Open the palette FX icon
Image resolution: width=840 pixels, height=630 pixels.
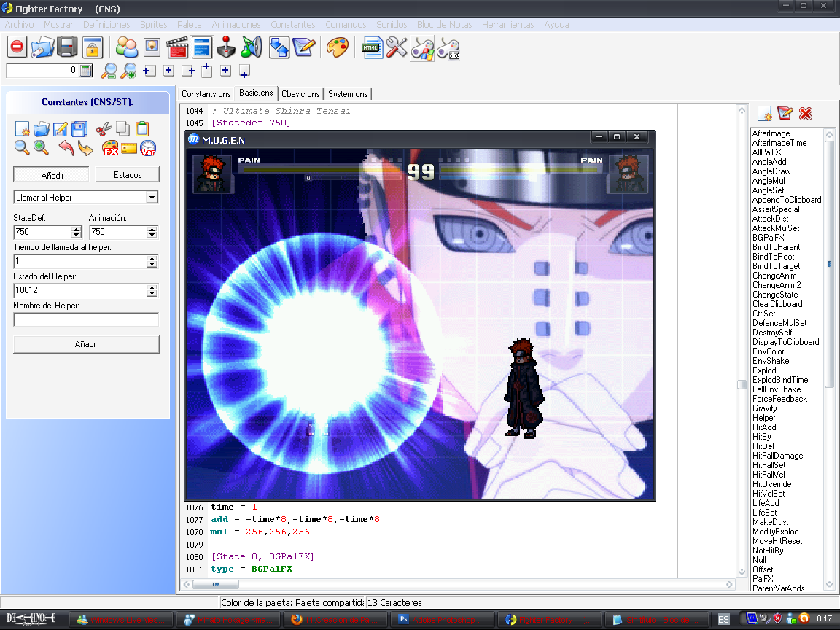point(110,148)
